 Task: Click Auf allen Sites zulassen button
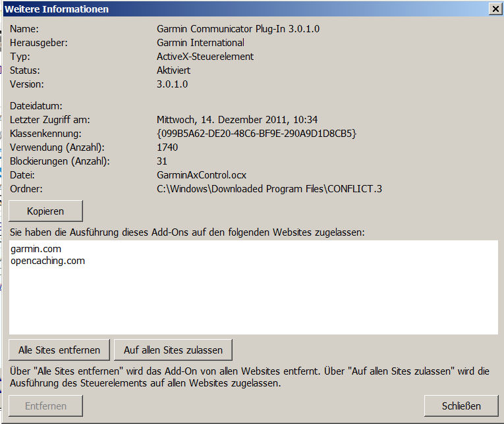[173, 350]
